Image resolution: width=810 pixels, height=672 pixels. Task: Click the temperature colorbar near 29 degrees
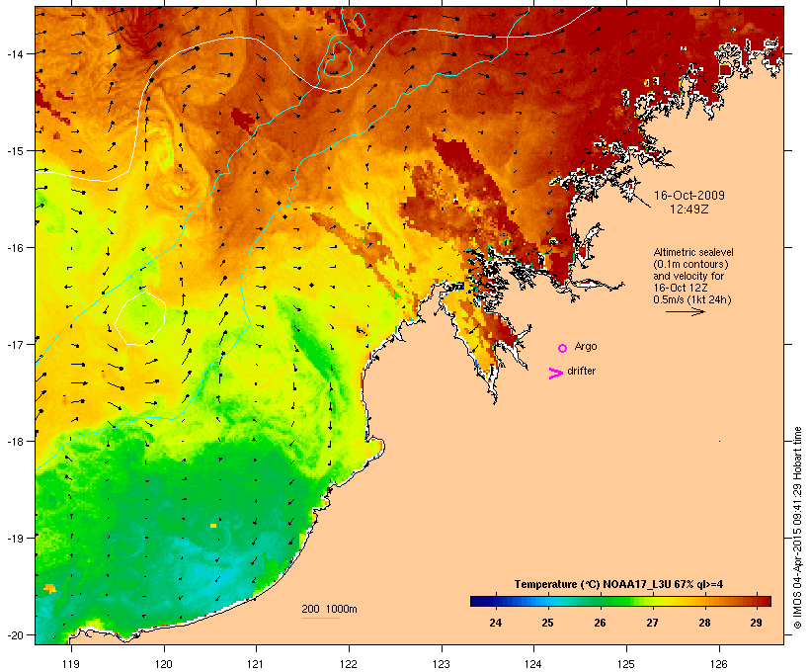[757, 601]
